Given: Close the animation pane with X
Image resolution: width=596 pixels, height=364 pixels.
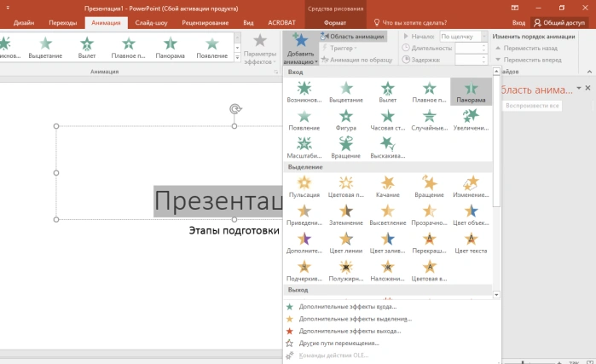Looking at the screenshot, I should coord(587,88).
